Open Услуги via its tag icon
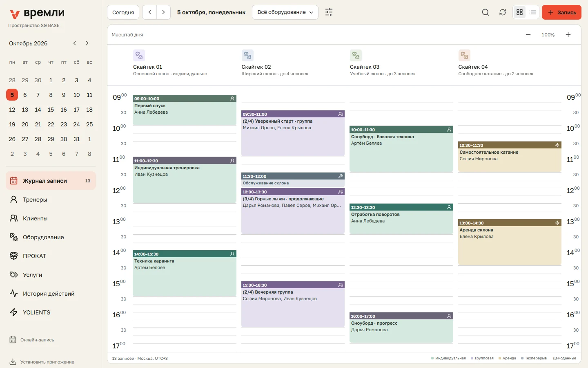 point(14,275)
